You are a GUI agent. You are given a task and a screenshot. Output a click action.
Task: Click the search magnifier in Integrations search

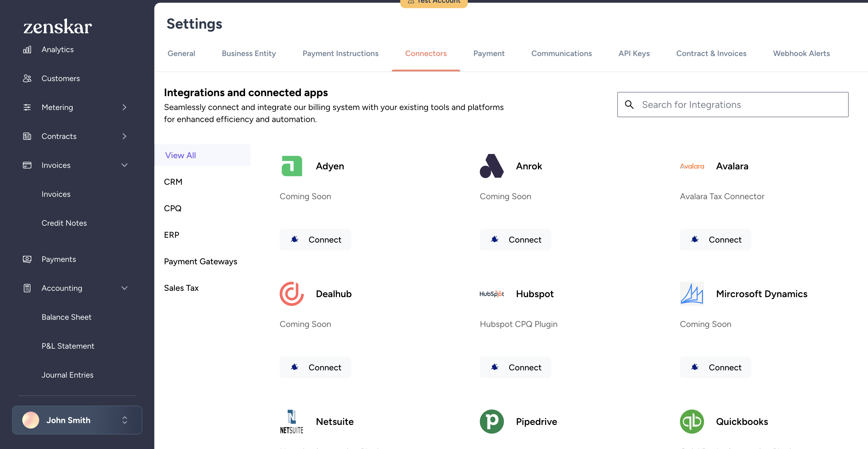click(629, 105)
